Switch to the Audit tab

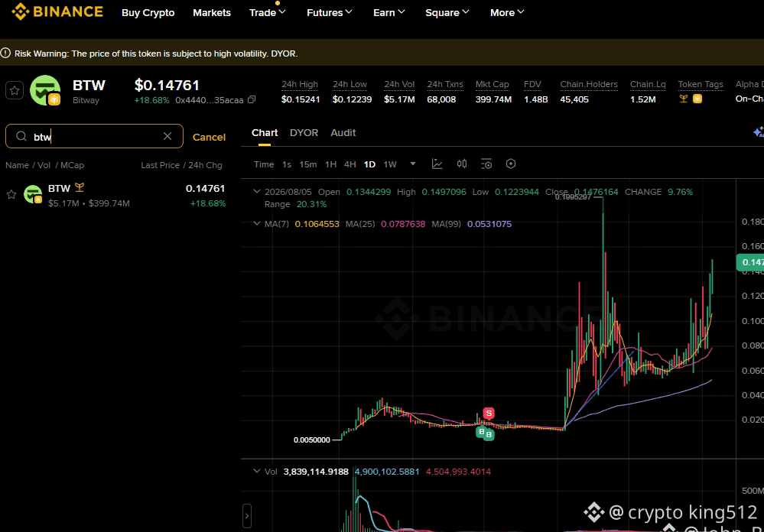click(343, 133)
